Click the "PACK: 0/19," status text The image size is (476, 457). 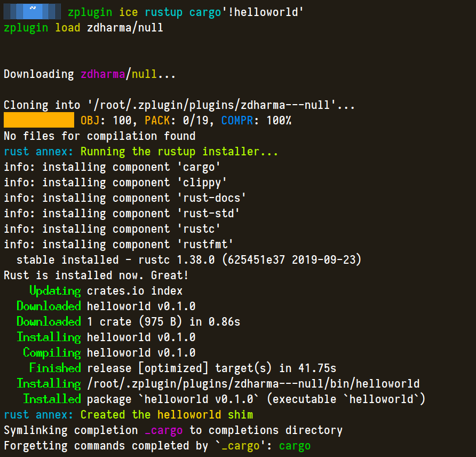pos(179,121)
